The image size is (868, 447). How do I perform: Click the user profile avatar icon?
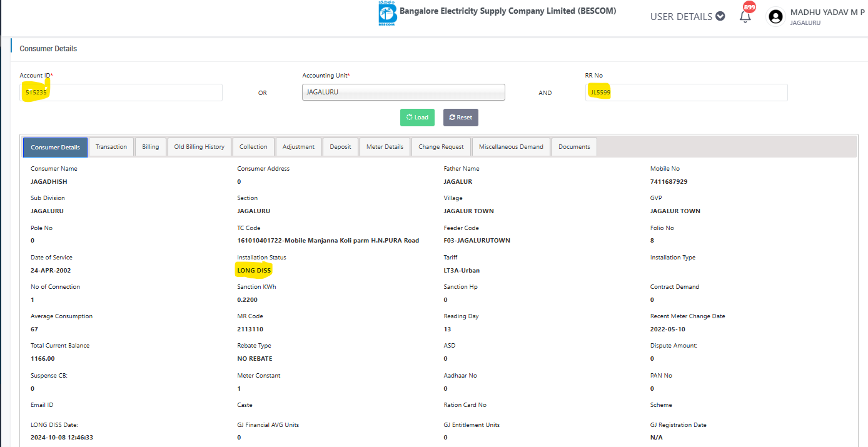point(775,17)
